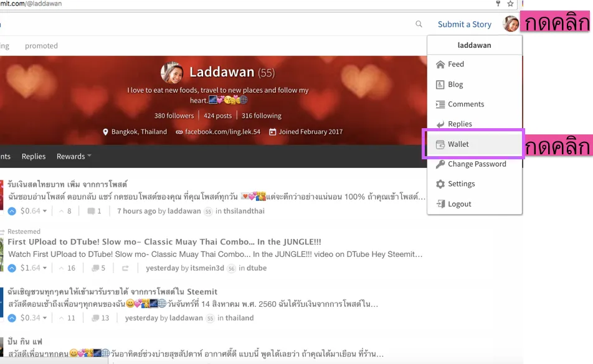Resteem the DTube post
Screen dimensions: 593x364
[x=125, y=268]
